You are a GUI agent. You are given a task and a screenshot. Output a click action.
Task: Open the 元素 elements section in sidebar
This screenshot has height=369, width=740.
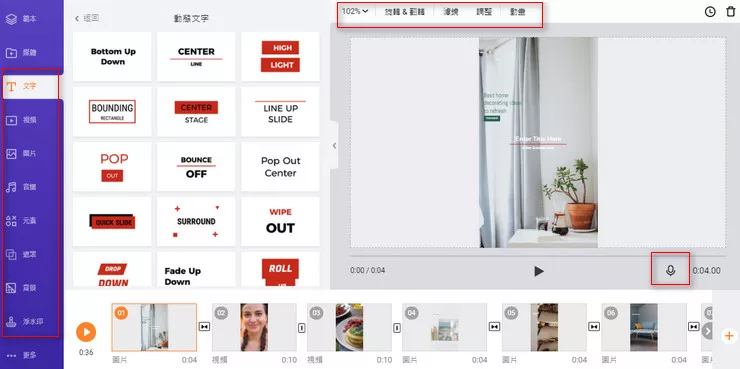click(x=21, y=220)
